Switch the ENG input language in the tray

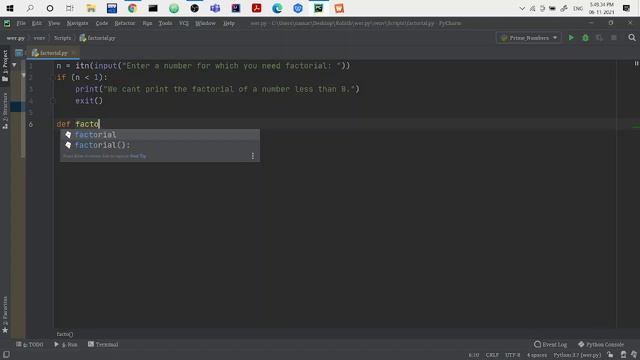pos(578,8)
